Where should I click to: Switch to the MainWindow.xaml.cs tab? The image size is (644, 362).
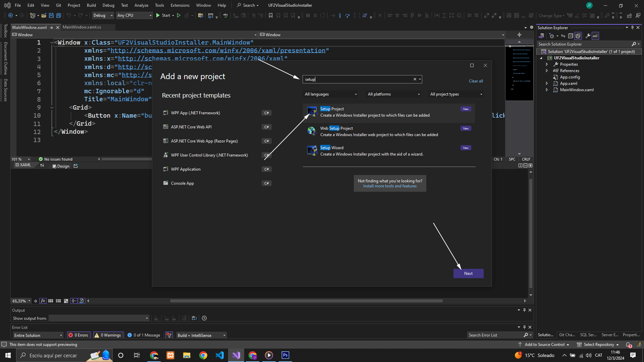(x=82, y=27)
